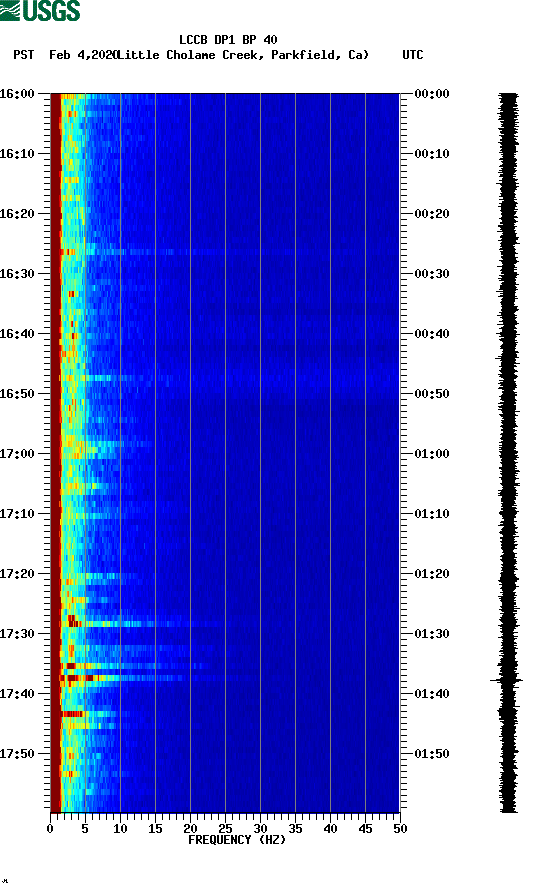Click the '01:20' UTC time label
The image size is (552, 892).
(432, 573)
